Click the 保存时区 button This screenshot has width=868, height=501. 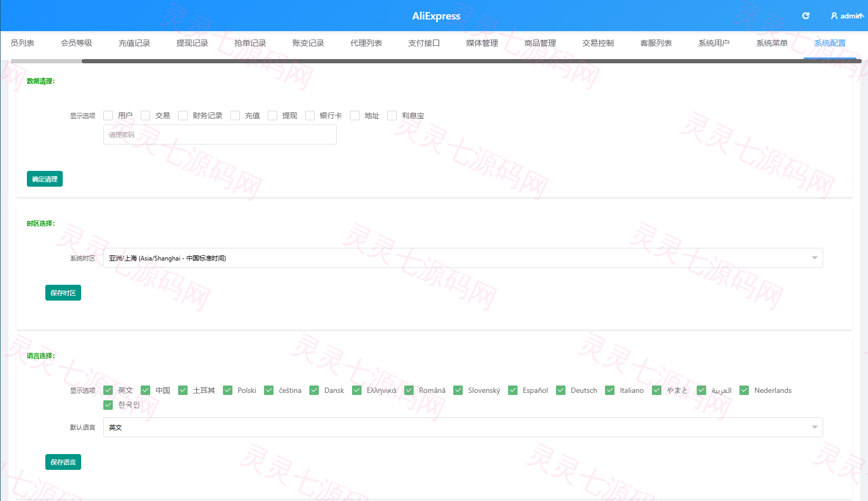[x=63, y=293]
